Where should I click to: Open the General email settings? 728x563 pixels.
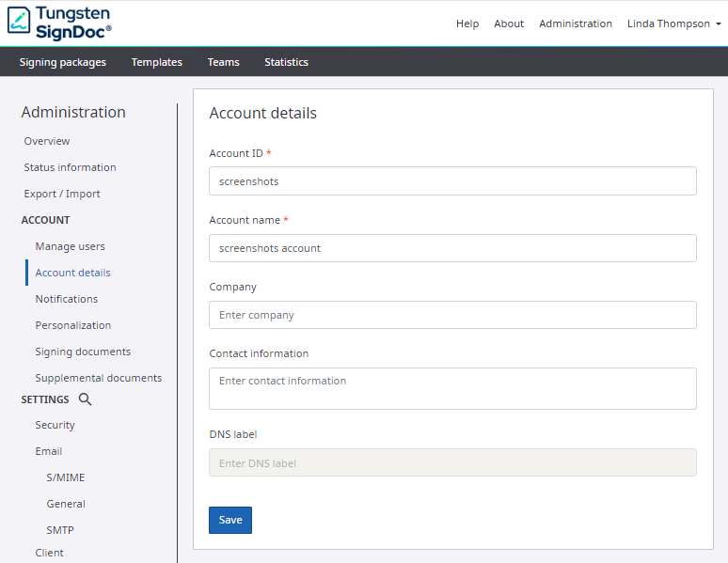pos(66,504)
